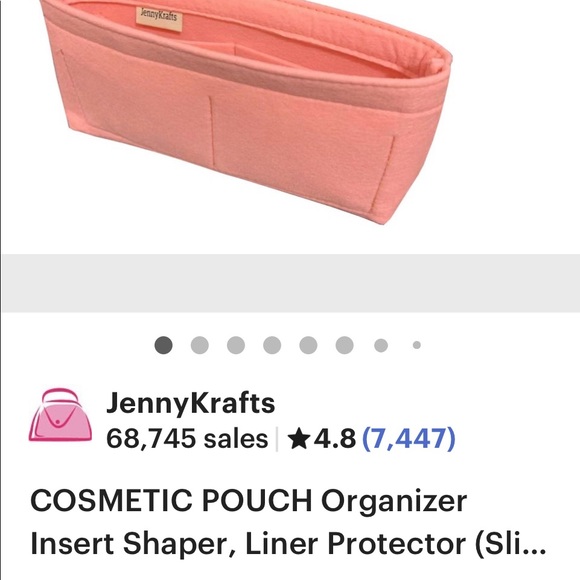Tap the JennyKrafts label tag on organizer

pyautogui.click(x=159, y=18)
